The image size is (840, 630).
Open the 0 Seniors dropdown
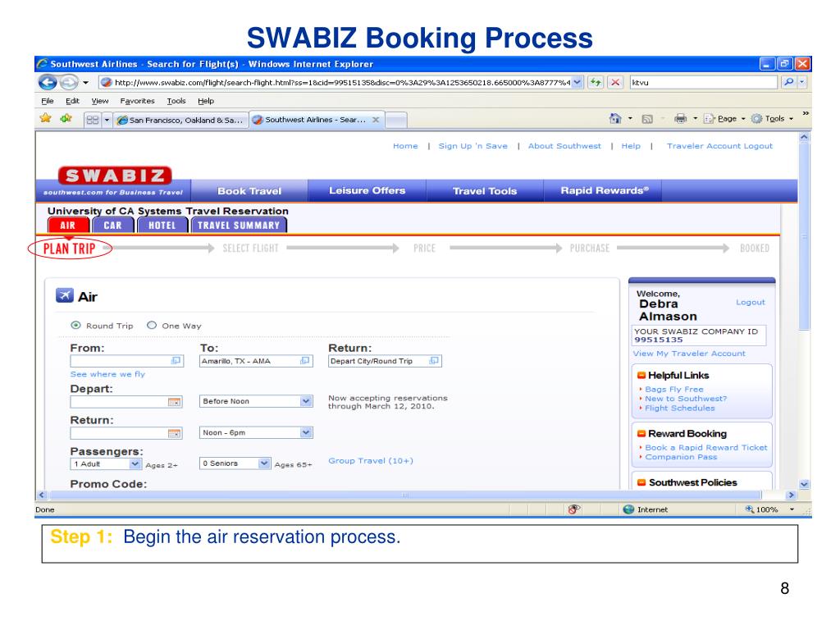[235, 463]
